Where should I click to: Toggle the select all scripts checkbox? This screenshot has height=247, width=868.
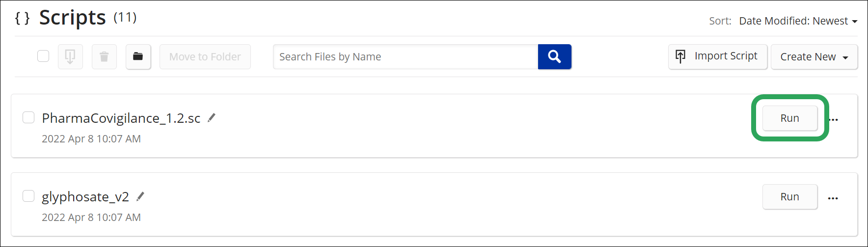click(x=43, y=56)
